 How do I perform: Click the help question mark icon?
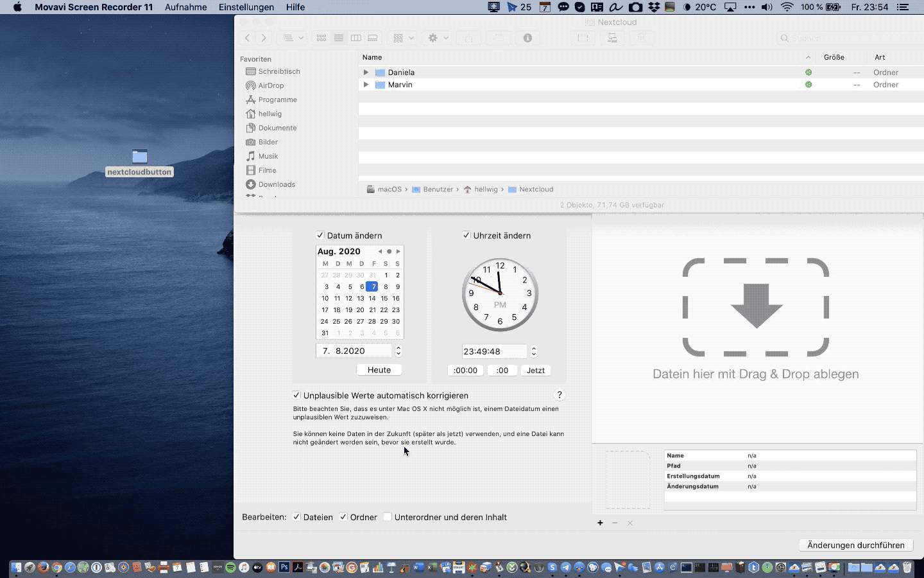pos(559,395)
